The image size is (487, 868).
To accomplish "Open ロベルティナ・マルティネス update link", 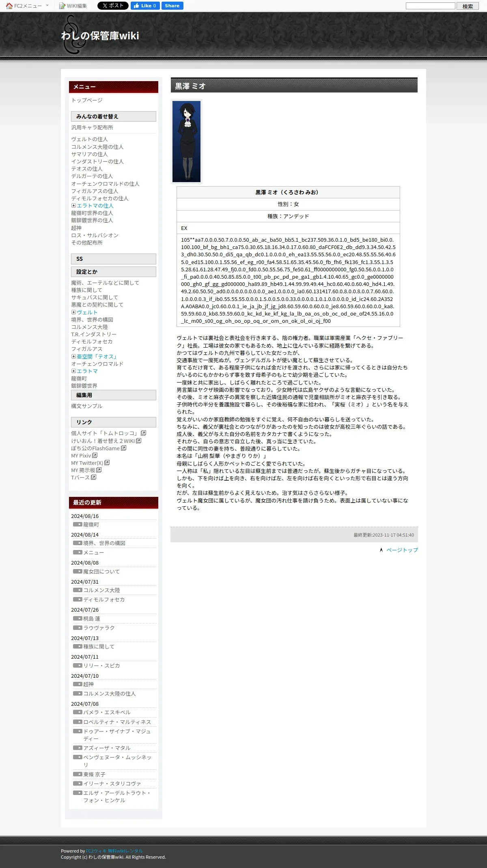I will pyautogui.click(x=117, y=722).
